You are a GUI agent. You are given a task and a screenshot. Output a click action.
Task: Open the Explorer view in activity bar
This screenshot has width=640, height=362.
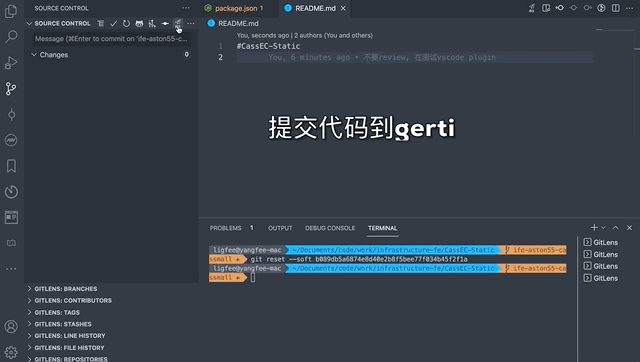(x=11, y=11)
